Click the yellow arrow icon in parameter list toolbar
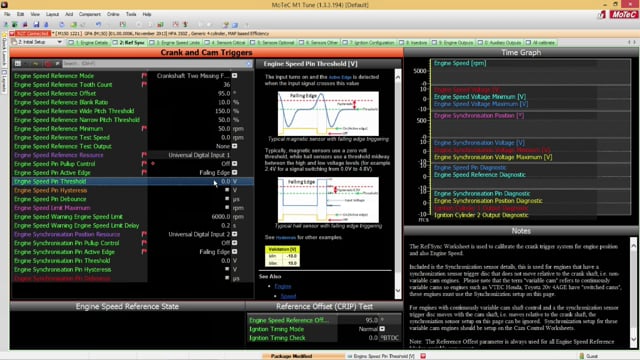 36,64
